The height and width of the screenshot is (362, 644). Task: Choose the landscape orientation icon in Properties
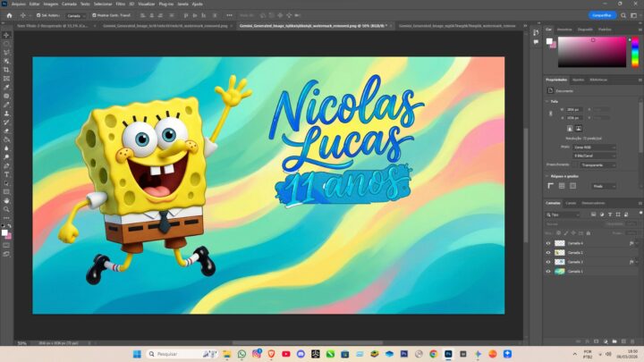[579, 128]
